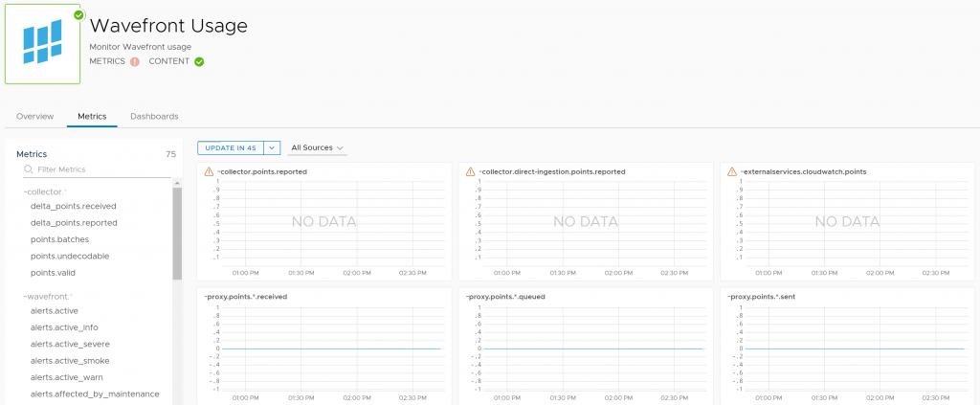The width and height of the screenshot is (980, 405).
Task: Select alerts.active_severe metric
Action: [x=70, y=345]
